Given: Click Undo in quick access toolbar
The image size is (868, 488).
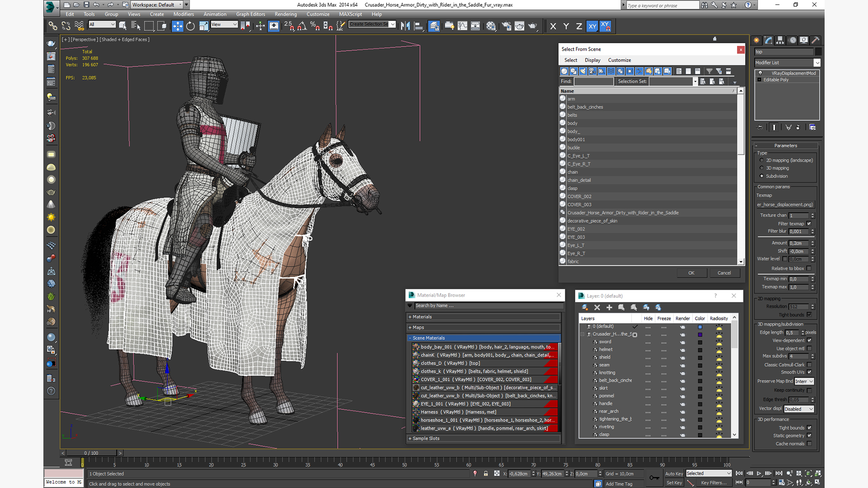Looking at the screenshot, I should [96, 5].
